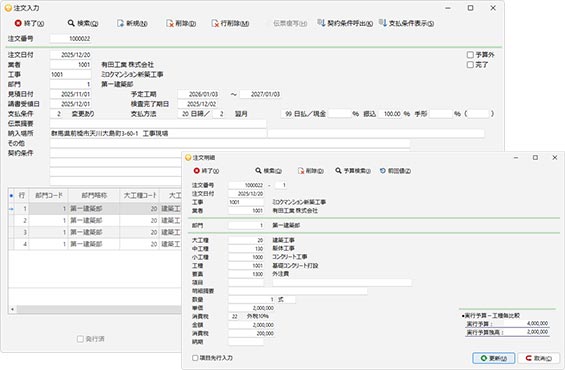Screen dimensions: 565x370
Task: Tick the 完了 checkbox
Action: [x=470, y=65]
